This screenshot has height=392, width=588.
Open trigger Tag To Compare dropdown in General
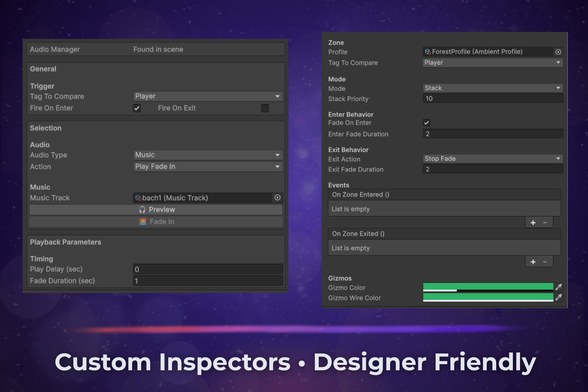pos(208,96)
